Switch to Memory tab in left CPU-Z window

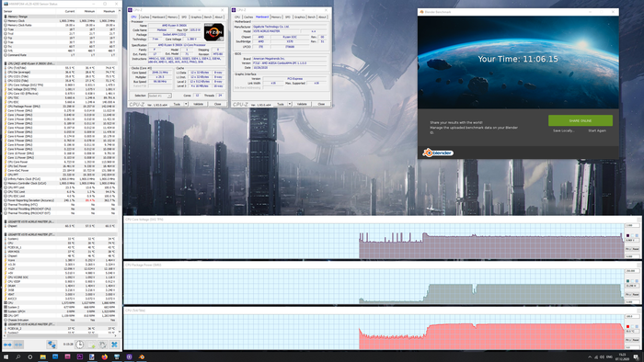tap(173, 17)
